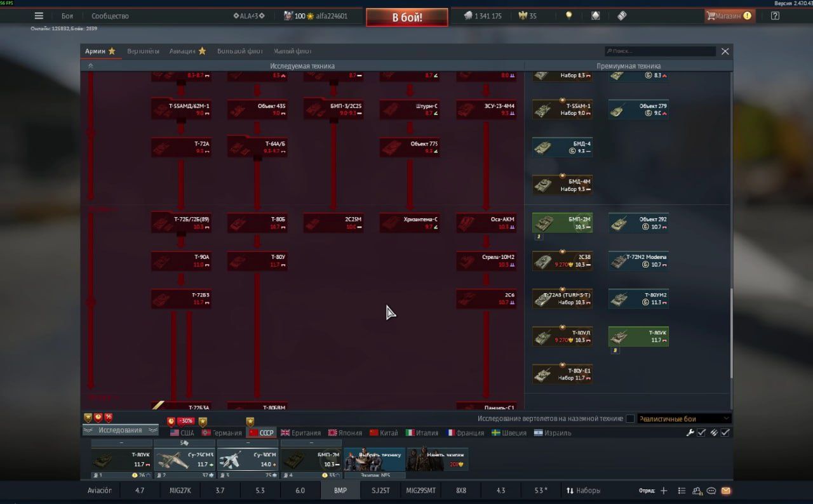Click the -30% discount badge
This screenshot has height=504, width=813.
point(185,421)
